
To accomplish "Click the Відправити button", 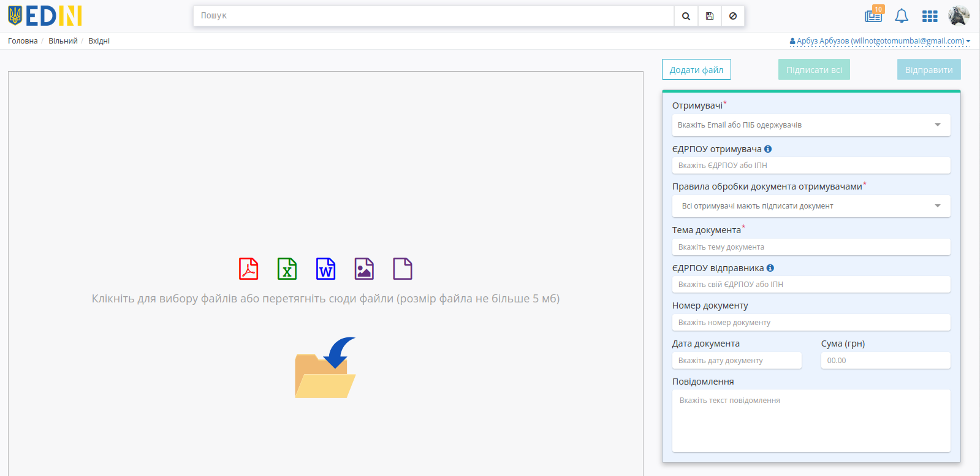I will coord(929,69).
